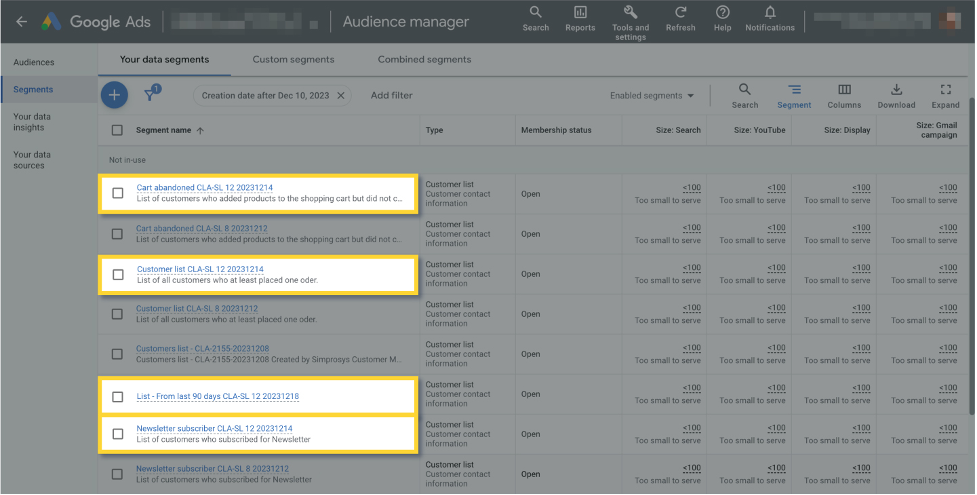Go back with the left arrow icon

tap(22, 22)
